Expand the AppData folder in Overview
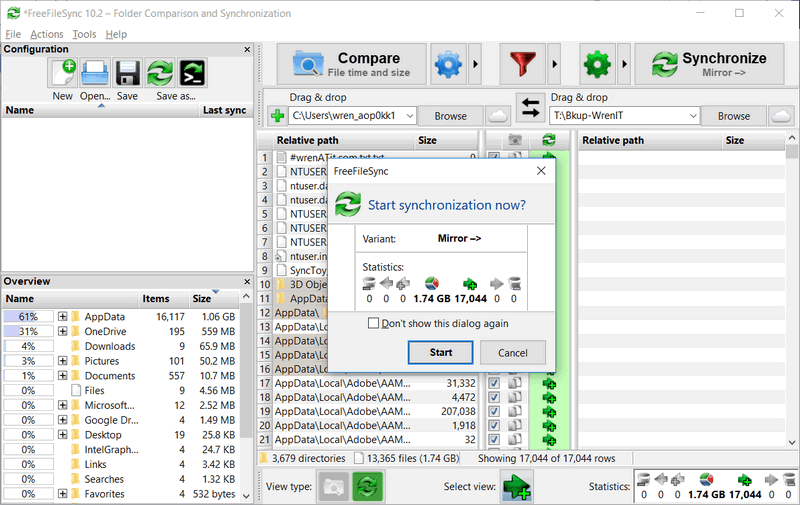The image size is (800, 505). click(62, 317)
